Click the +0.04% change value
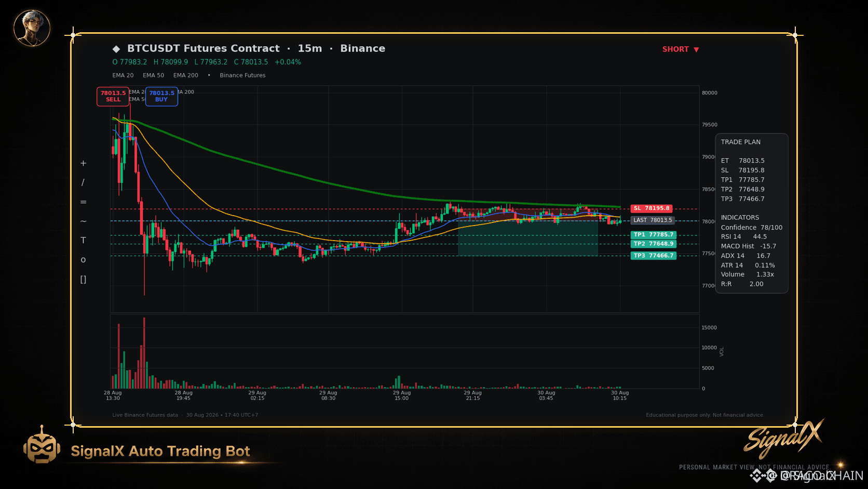 [x=288, y=62]
